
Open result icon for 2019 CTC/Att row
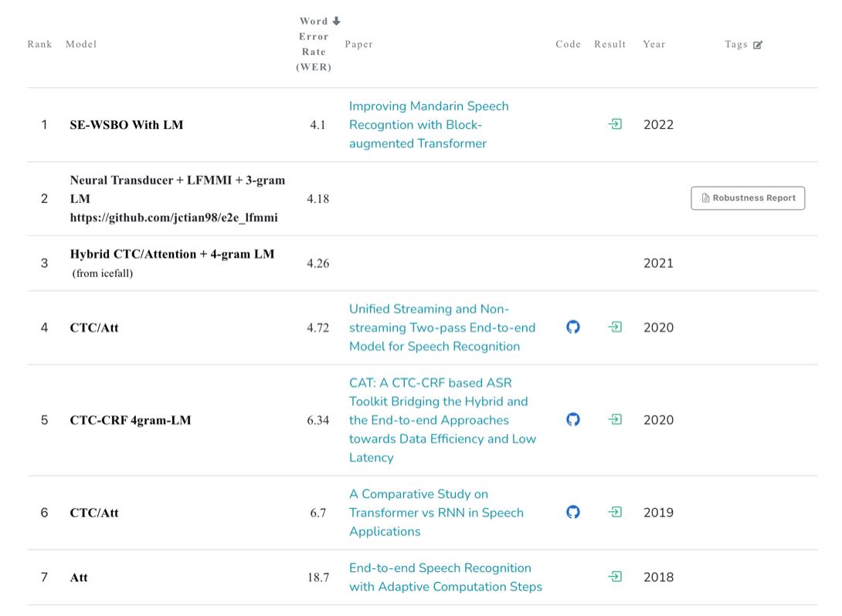click(615, 513)
